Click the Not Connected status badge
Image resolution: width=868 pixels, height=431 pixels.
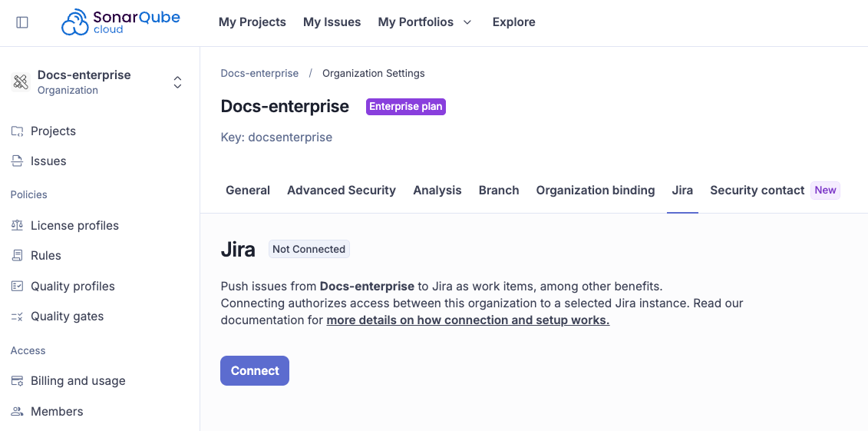point(309,249)
